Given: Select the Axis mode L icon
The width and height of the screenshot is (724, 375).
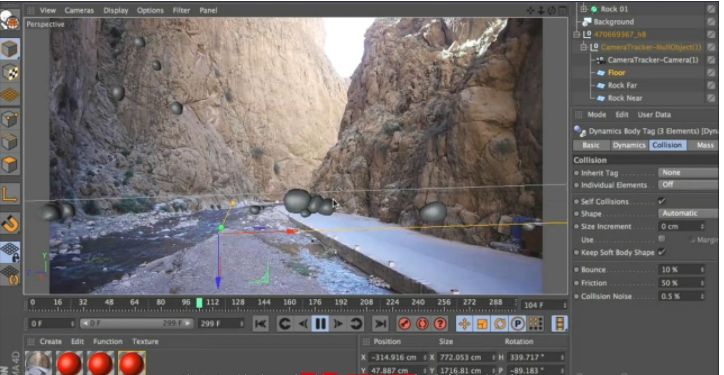Looking at the screenshot, I should click(10, 193).
